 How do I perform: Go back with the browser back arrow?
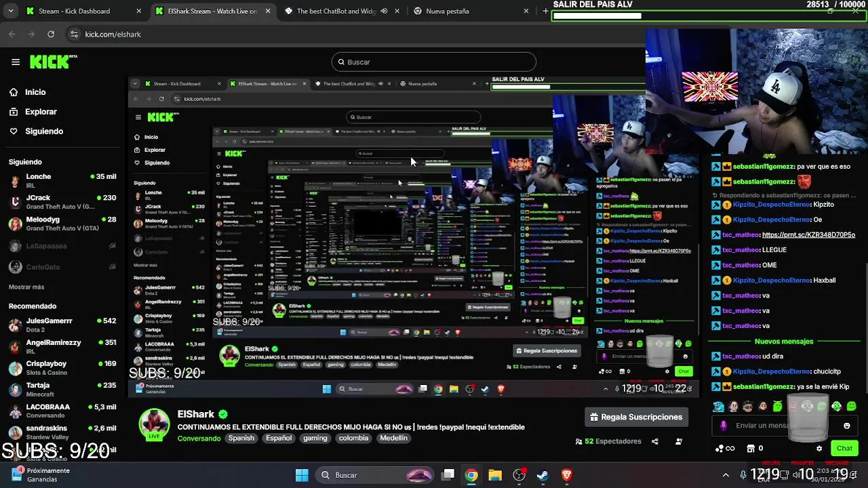(12, 34)
